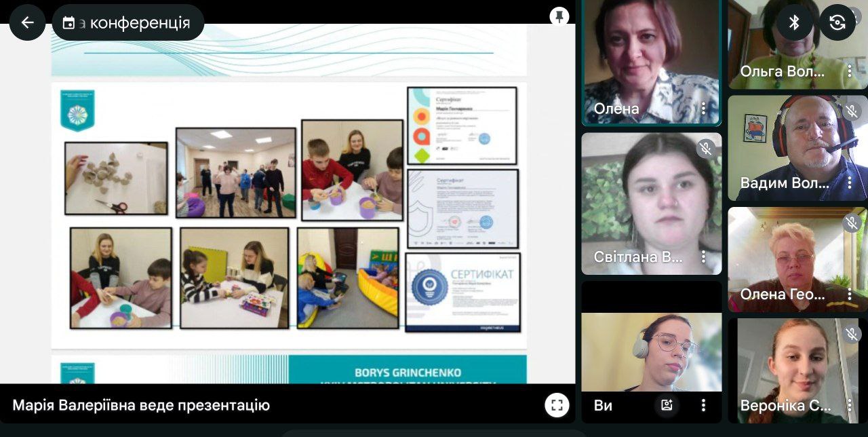The width and height of the screenshot is (868, 437).
Task: Tap the slide photo with the yellow ball pit
Action: click(348, 278)
